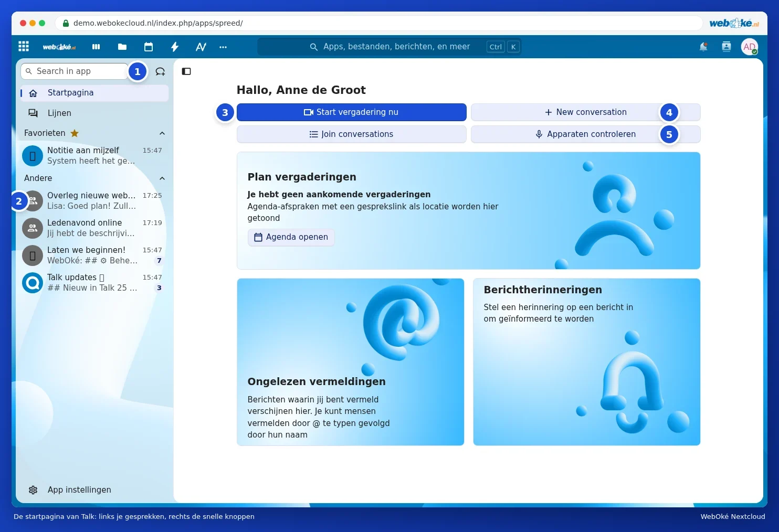Open the Files folder icon in the header
The image size is (779, 532).
pyautogui.click(x=122, y=47)
